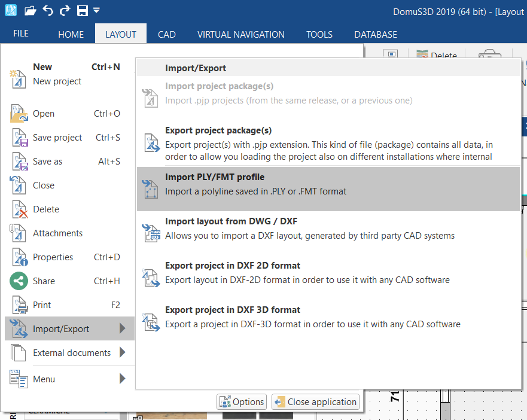The image size is (527, 420).
Task: Choose Share menu entry
Action: pyautogui.click(x=69, y=281)
